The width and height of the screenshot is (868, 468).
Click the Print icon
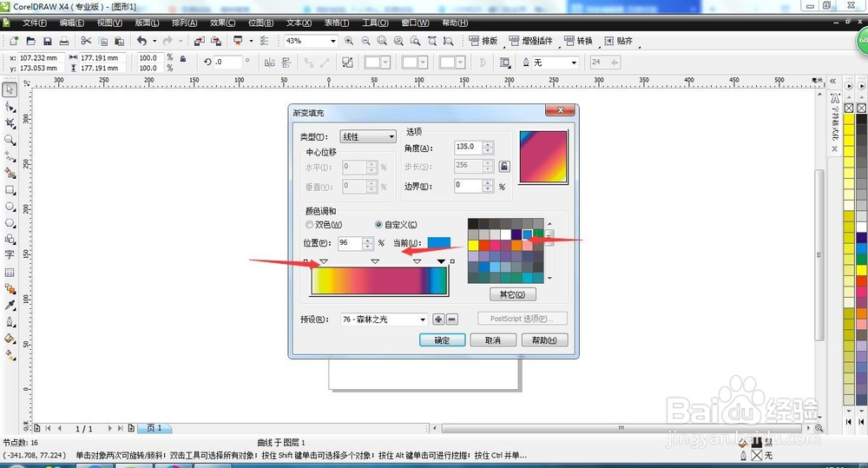(x=64, y=41)
